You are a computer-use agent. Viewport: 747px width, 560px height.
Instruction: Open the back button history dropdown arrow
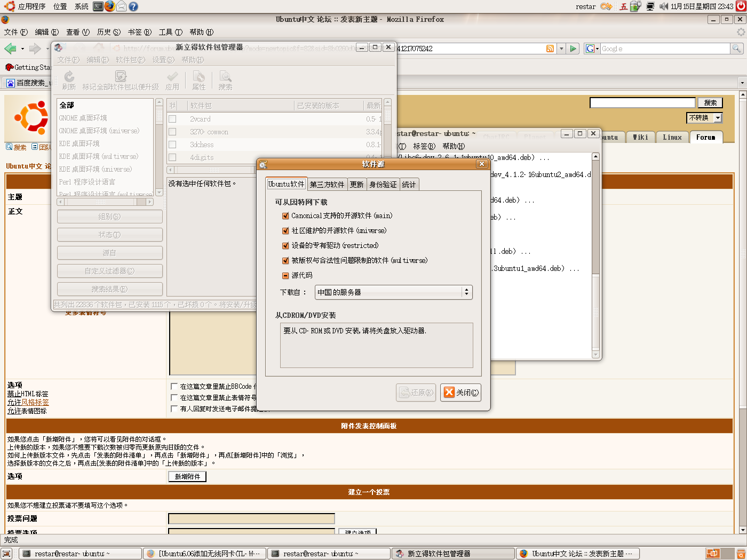tap(22, 49)
